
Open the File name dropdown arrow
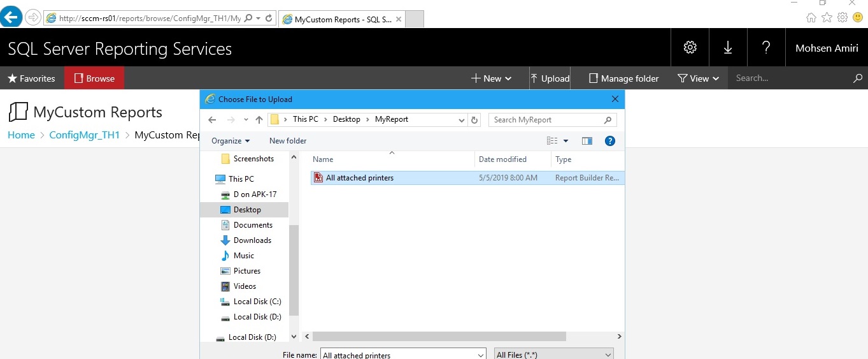[481, 355]
